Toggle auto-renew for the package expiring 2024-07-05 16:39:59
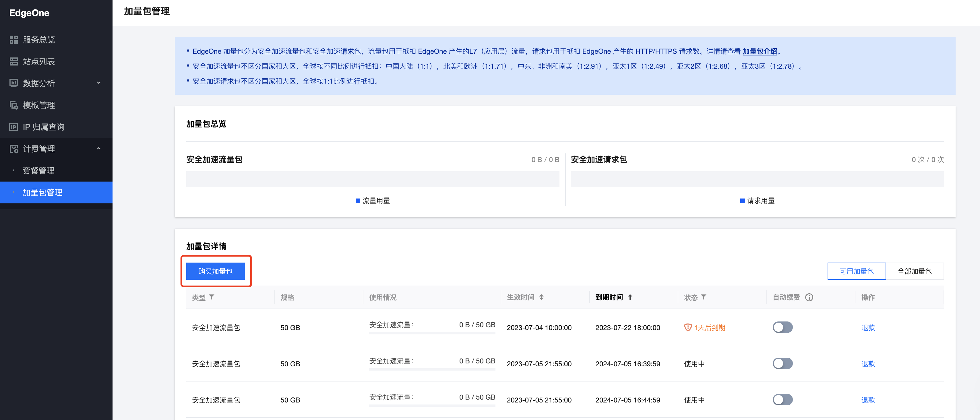980x420 pixels. (x=783, y=364)
